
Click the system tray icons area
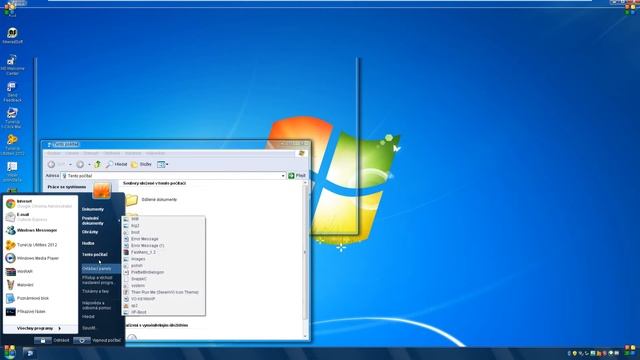594,353
